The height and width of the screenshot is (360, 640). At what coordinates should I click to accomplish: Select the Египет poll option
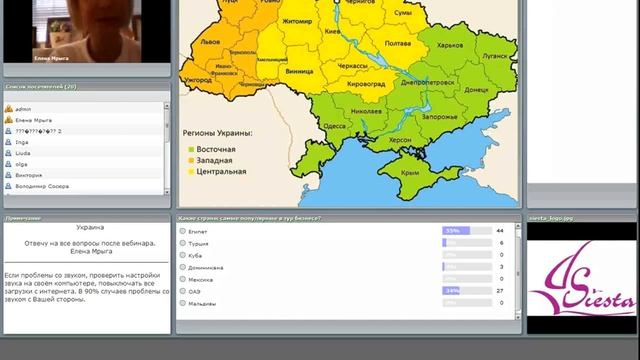(x=182, y=231)
